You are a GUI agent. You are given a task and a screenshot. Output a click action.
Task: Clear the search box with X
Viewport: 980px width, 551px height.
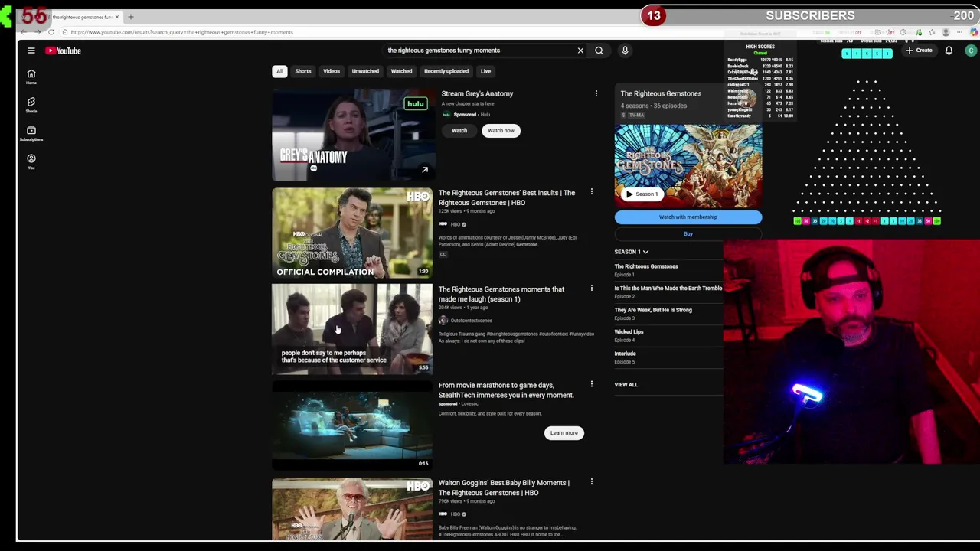click(580, 51)
